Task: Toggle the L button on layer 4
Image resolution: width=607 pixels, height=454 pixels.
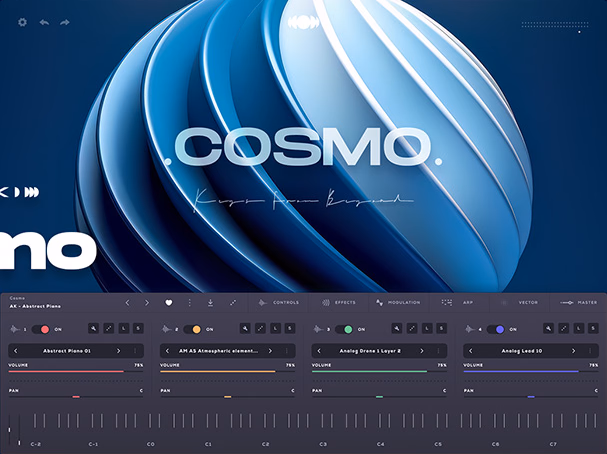Action: point(579,329)
